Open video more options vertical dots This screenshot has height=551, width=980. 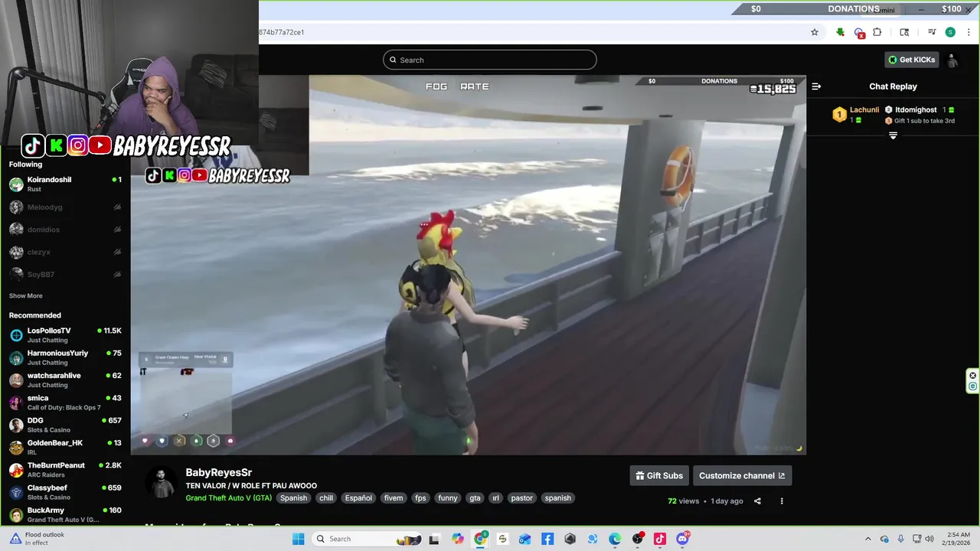coord(782,501)
